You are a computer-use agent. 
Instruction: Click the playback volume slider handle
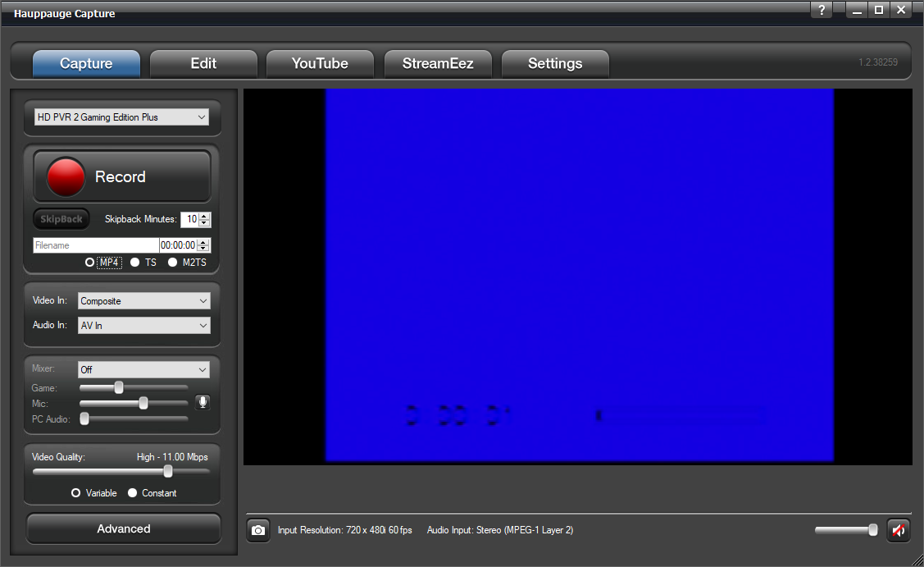[x=872, y=530]
